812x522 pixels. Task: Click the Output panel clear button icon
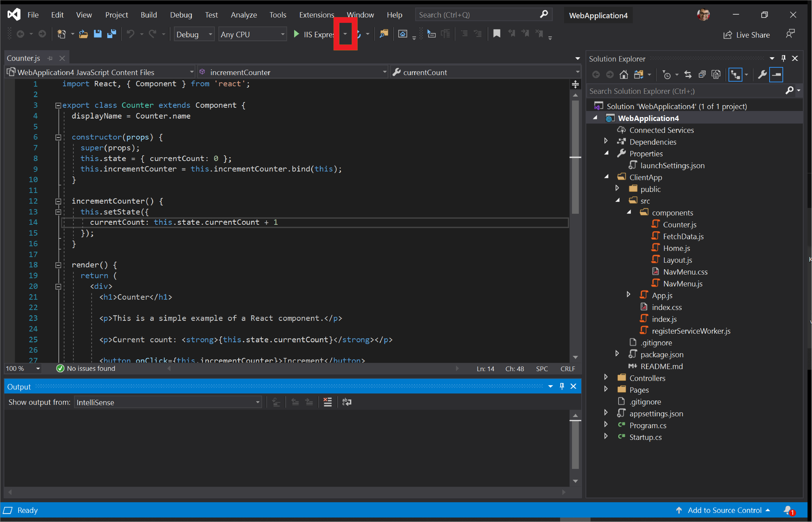pyautogui.click(x=328, y=402)
